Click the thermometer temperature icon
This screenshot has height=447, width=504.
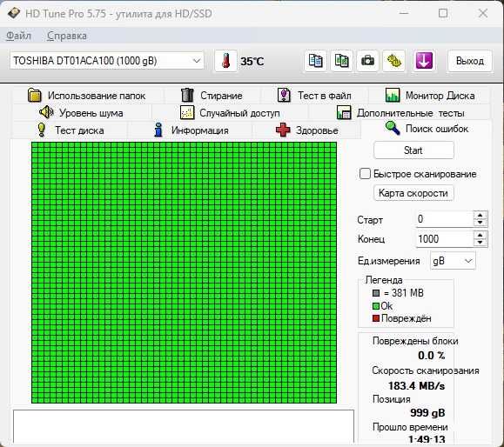pyautogui.click(x=226, y=61)
